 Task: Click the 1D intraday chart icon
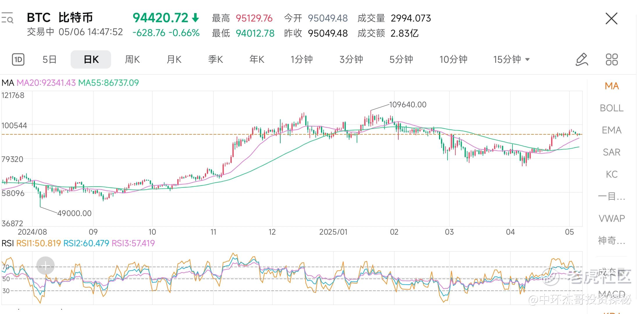coord(18,60)
